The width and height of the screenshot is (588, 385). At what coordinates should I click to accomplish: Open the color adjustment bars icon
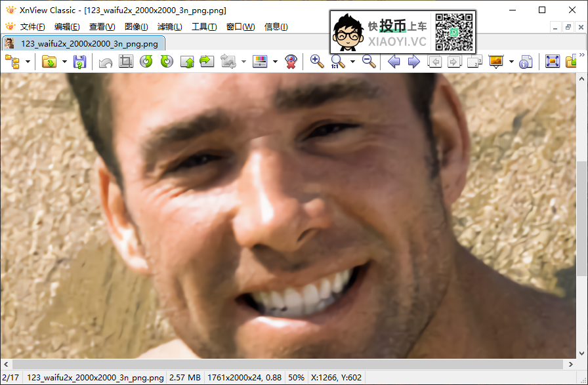[260, 62]
